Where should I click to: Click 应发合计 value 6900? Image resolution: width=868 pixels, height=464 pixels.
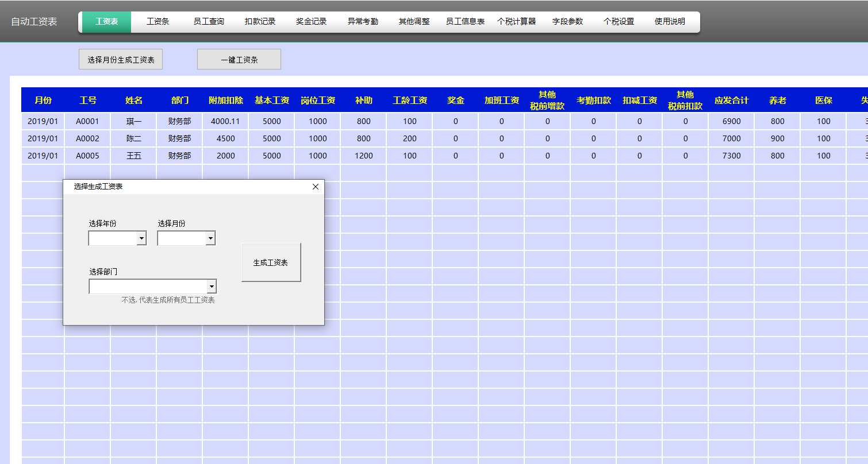pyautogui.click(x=731, y=121)
